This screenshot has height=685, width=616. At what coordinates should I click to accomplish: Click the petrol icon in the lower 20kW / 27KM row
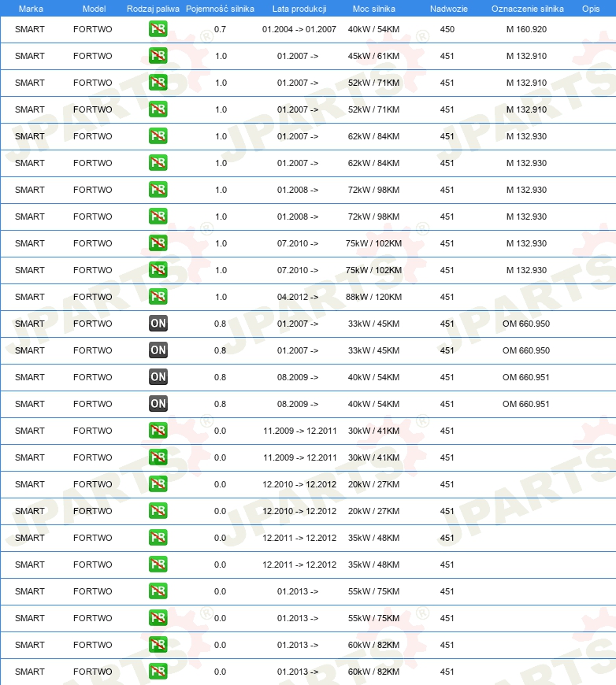point(158,511)
